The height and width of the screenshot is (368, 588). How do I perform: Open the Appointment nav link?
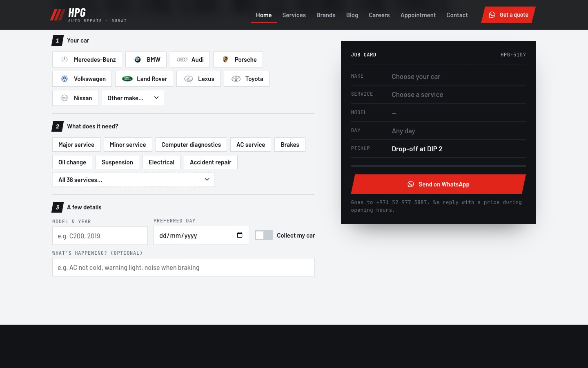tap(418, 15)
